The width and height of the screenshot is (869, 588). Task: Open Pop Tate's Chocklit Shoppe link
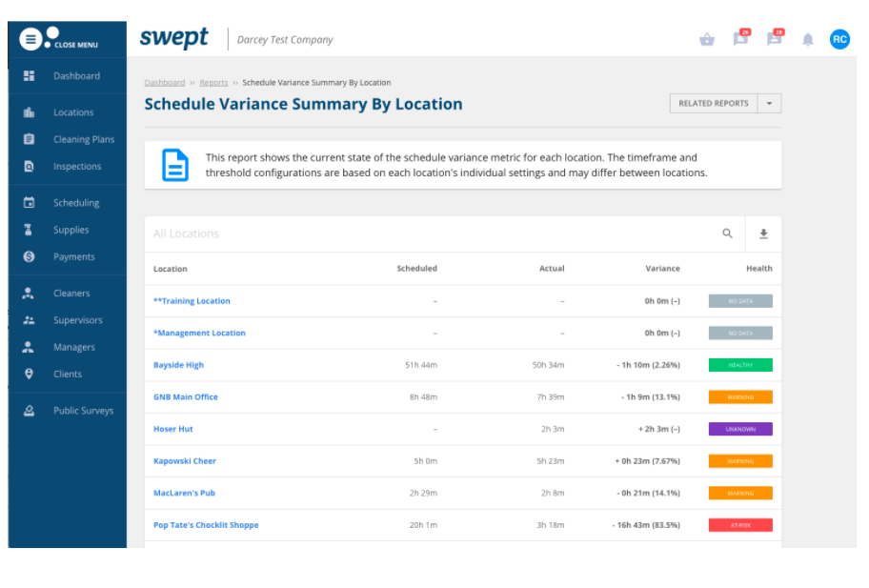pos(206,525)
